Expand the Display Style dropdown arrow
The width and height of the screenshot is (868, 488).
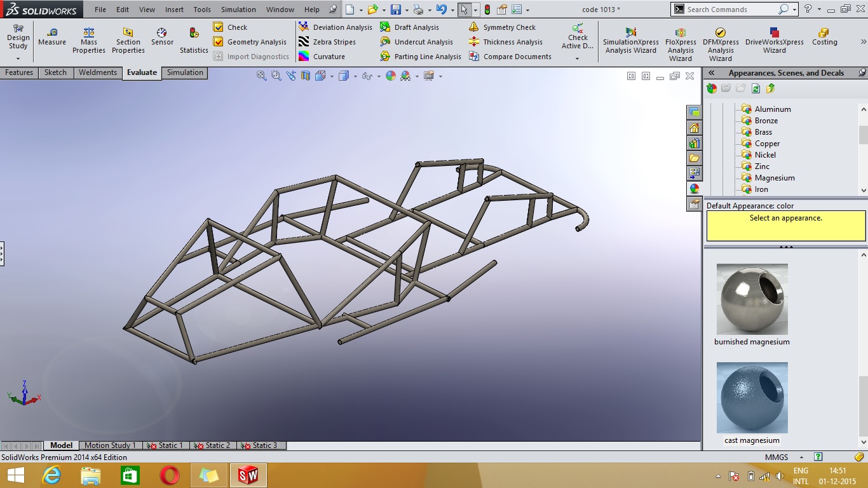(355, 76)
